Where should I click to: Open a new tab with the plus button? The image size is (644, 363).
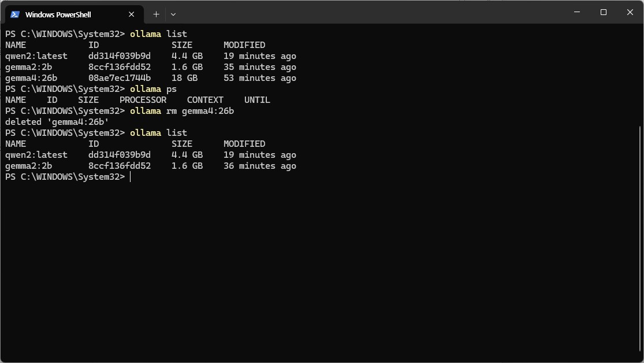click(x=156, y=14)
